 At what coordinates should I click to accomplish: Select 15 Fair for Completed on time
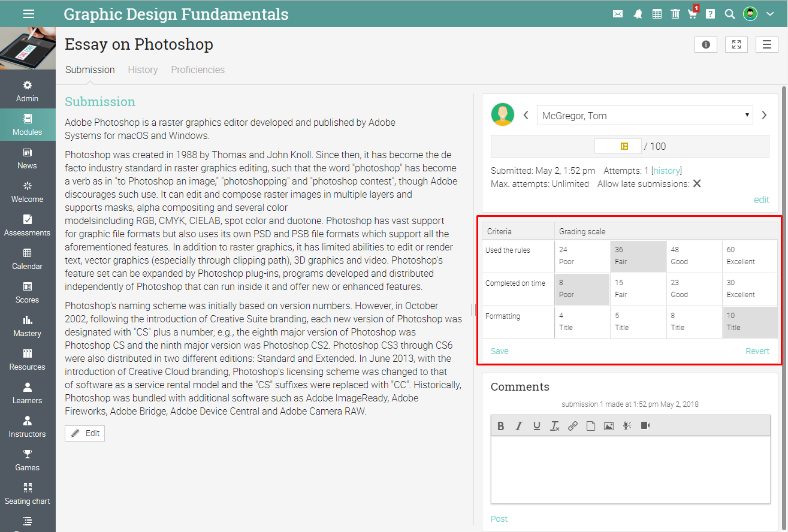coord(638,289)
